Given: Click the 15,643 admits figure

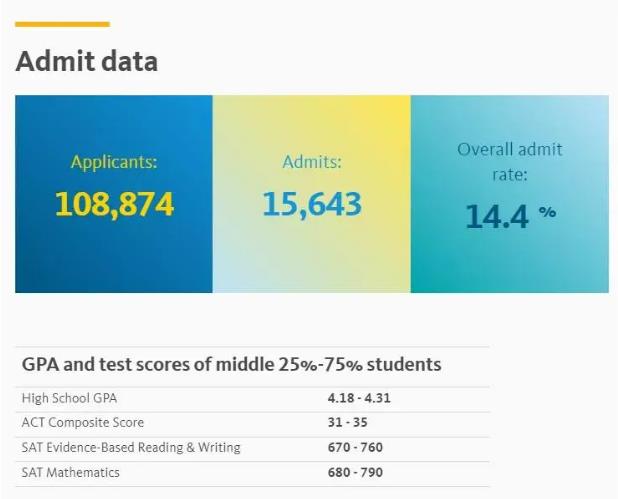Looking at the screenshot, I should pos(312,205).
